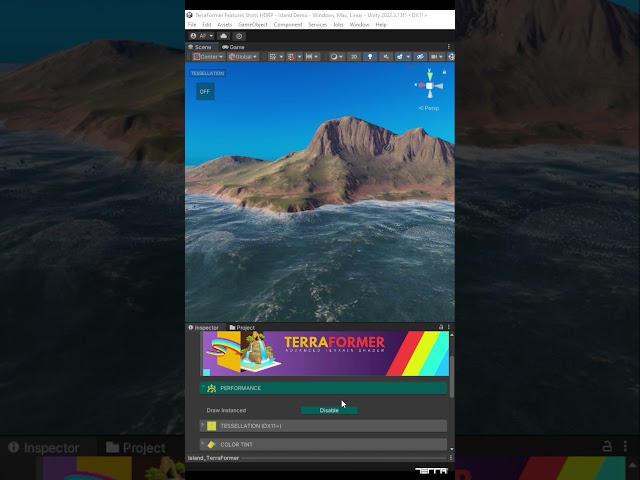Switch to the Scene tab
This screenshot has width=640, height=480.
click(200, 47)
